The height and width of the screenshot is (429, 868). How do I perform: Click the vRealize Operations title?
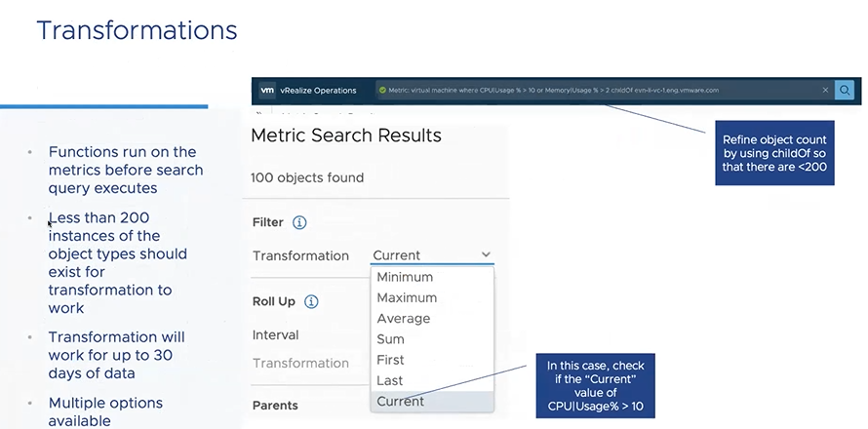(x=318, y=91)
